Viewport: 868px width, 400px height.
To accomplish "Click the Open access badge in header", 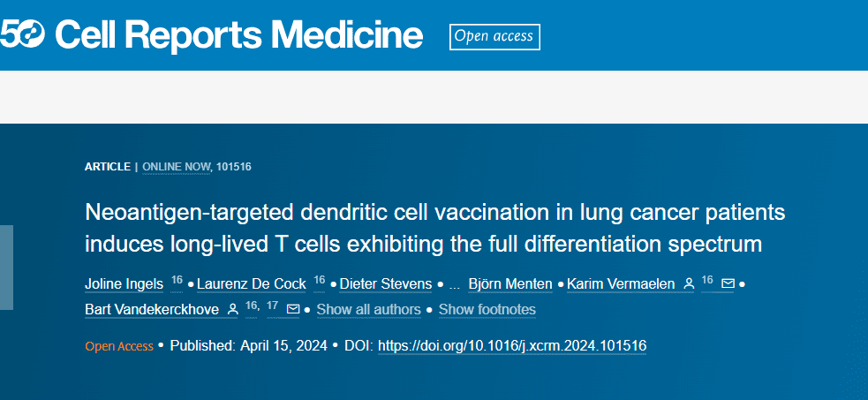I will pos(494,36).
